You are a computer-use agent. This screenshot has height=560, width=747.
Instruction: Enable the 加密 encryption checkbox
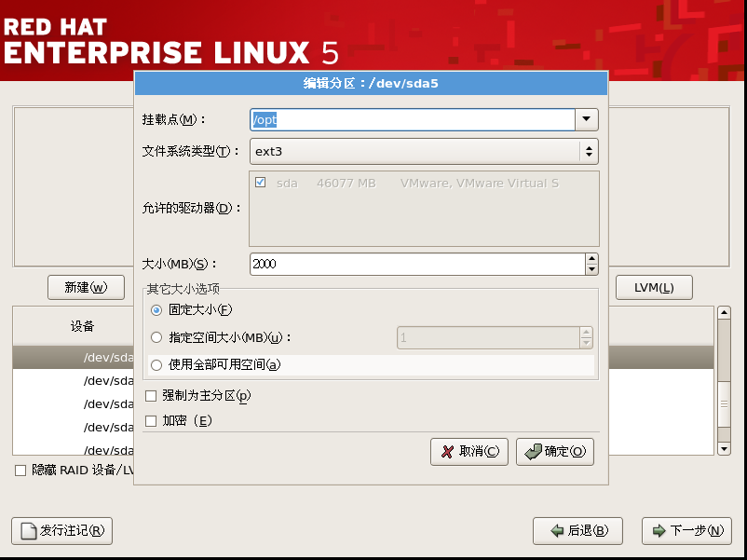click(151, 421)
